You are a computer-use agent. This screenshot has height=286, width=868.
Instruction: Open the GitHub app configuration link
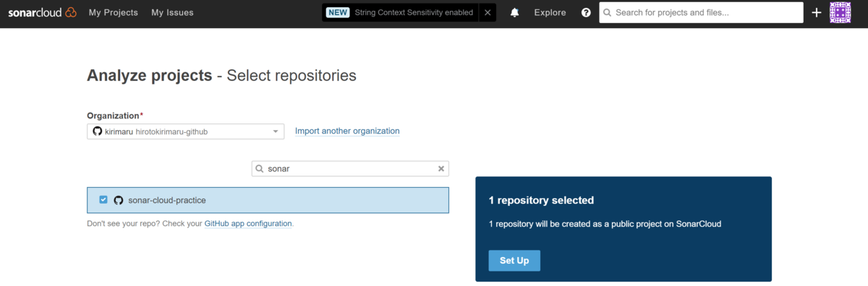tap(248, 224)
